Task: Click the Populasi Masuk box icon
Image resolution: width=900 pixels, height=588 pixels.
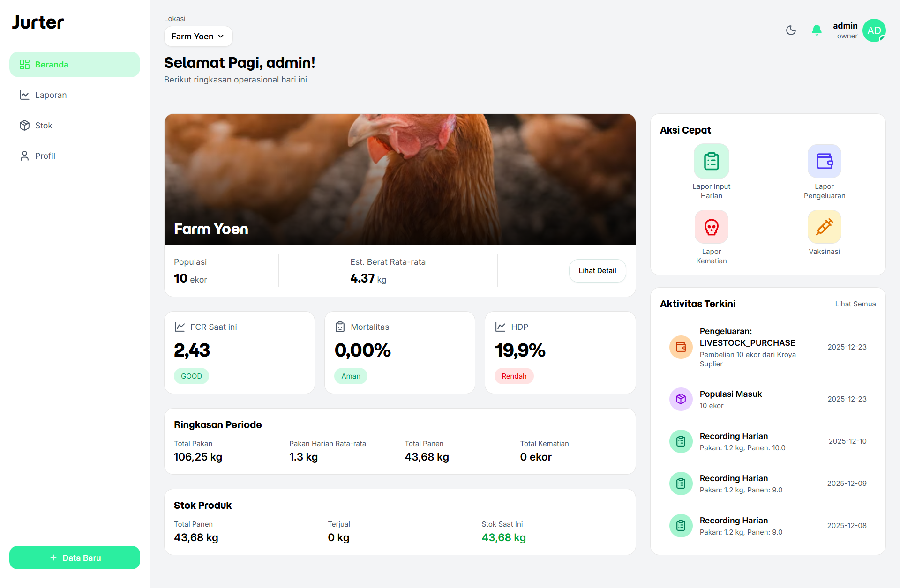Action: pos(681,399)
